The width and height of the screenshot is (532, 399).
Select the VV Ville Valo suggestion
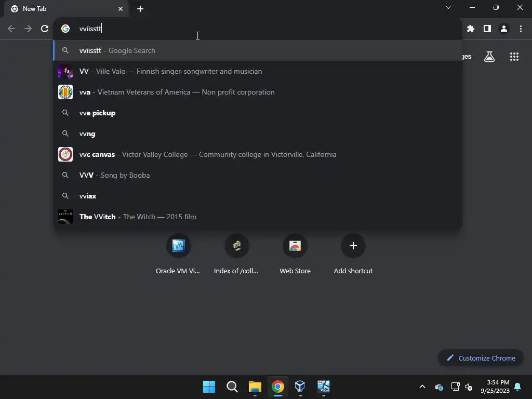click(258, 71)
